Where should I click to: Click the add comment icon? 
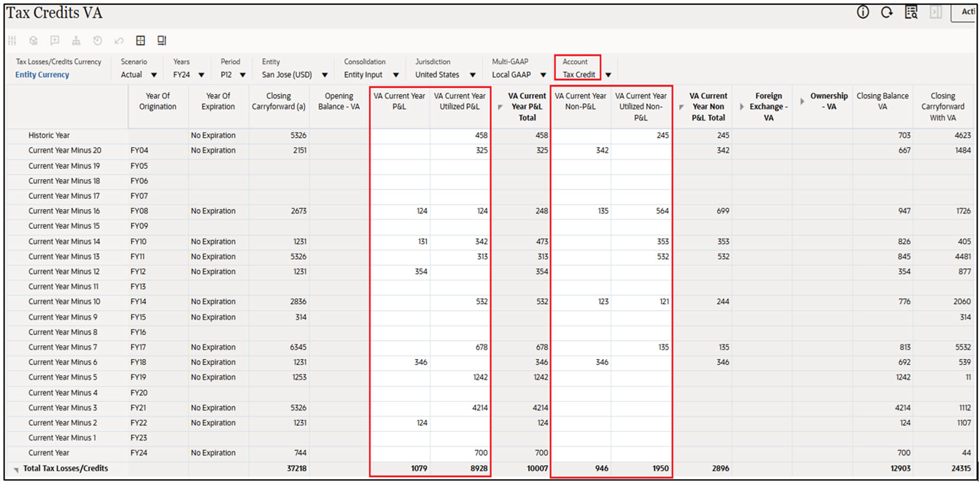tap(55, 40)
